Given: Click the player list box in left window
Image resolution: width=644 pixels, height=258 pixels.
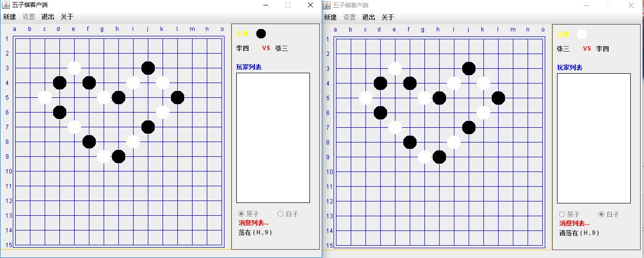Looking at the screenshot, I should [273, 138].
